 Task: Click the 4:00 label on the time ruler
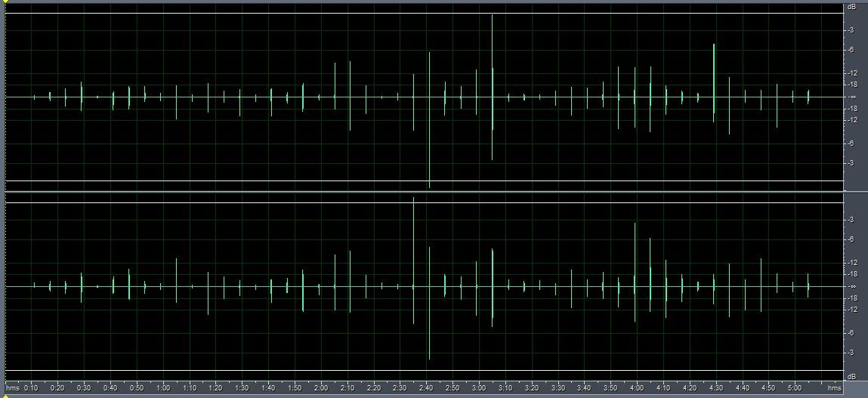point(637,389)
